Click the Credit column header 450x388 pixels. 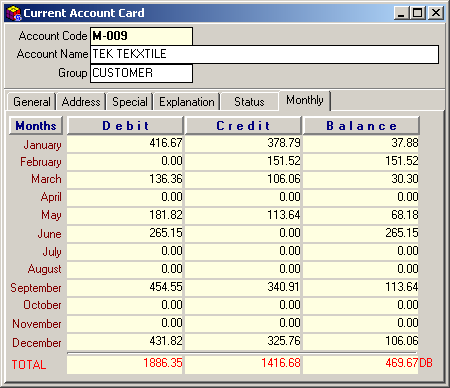pyautogui.click(x=243, y=126)
